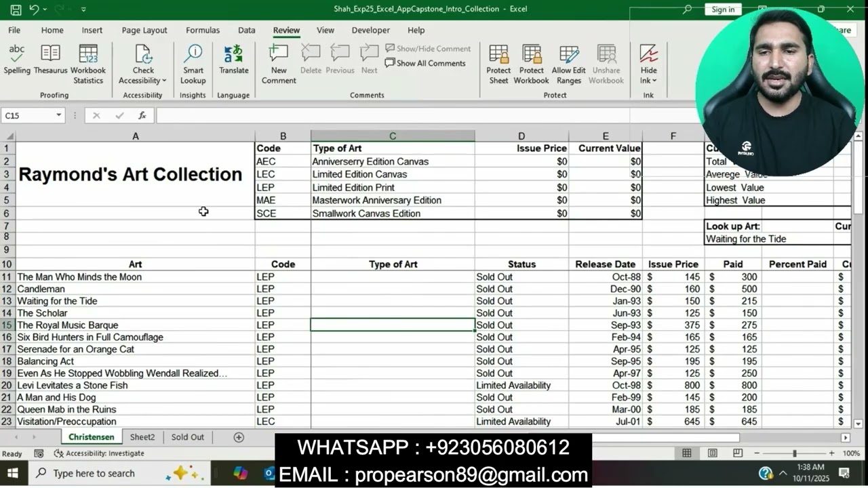Switch to Page Break Preview in status bar

[738, 453]
